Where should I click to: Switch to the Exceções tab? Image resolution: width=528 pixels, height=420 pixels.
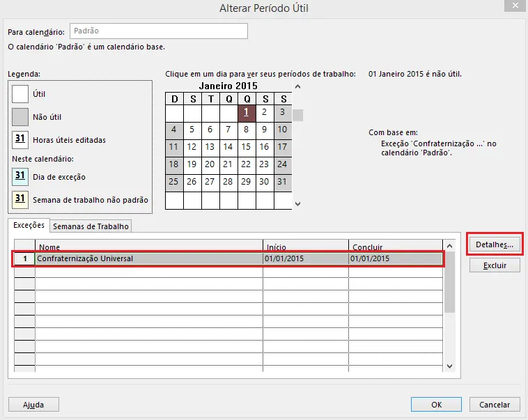(29, 225)
